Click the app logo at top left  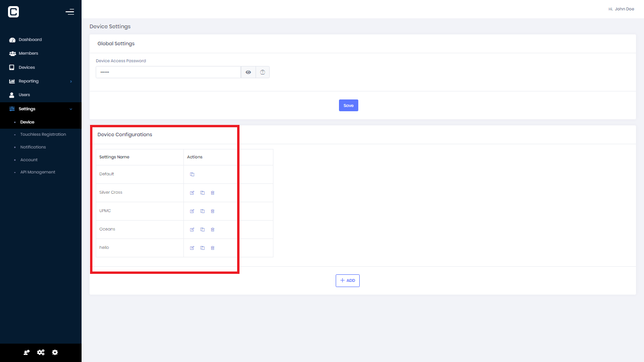coord(13,11)
